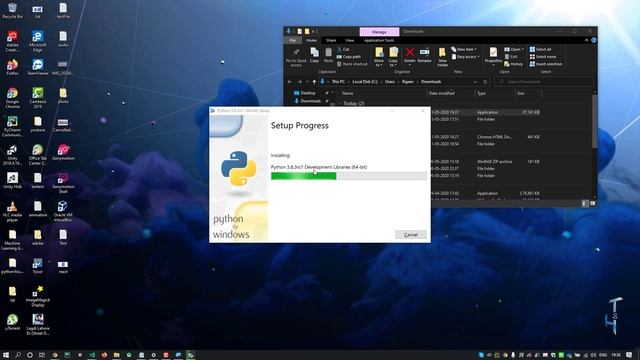Click the File Explorer vertical scrollbar
Viewport: 640px width, 360px height.
coord(594,122)
